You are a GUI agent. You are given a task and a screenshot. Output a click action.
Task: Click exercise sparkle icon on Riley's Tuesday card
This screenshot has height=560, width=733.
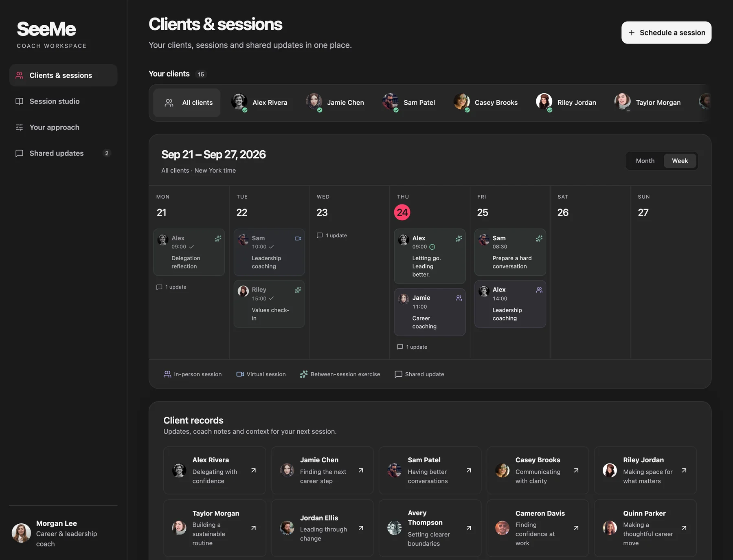point(298,290)
